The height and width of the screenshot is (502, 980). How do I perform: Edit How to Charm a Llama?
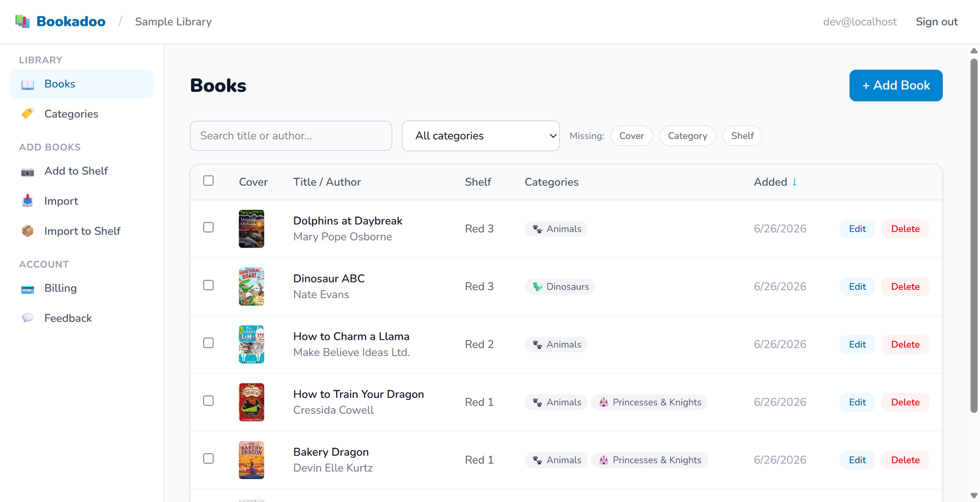(857, 345)
